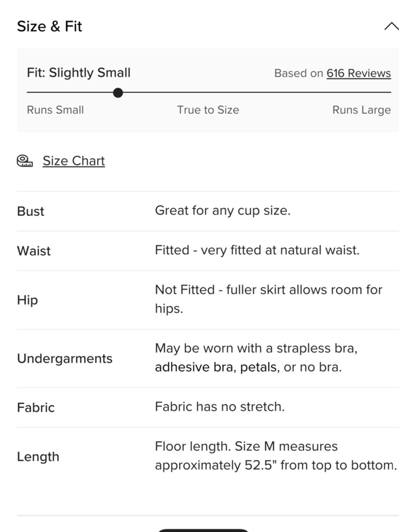
Task: Click the Great for any cup size text
Action: click(223, 210)
